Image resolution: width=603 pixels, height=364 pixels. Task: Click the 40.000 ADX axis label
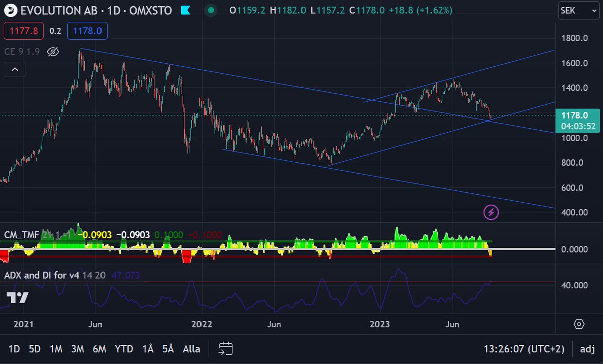(x=576, y=285)
